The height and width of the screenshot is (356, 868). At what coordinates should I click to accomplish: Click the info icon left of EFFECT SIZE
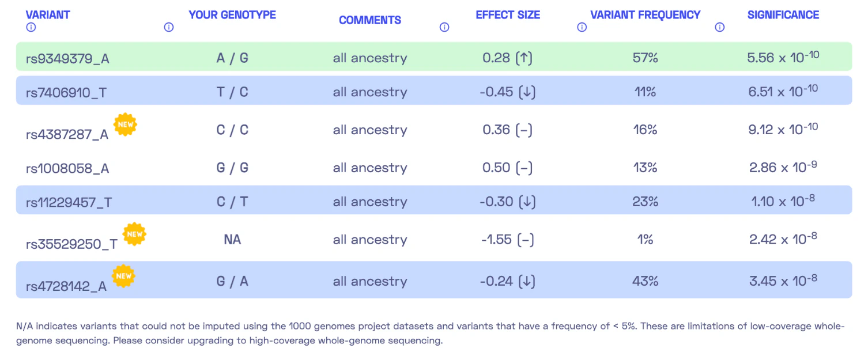pos(444,27)
